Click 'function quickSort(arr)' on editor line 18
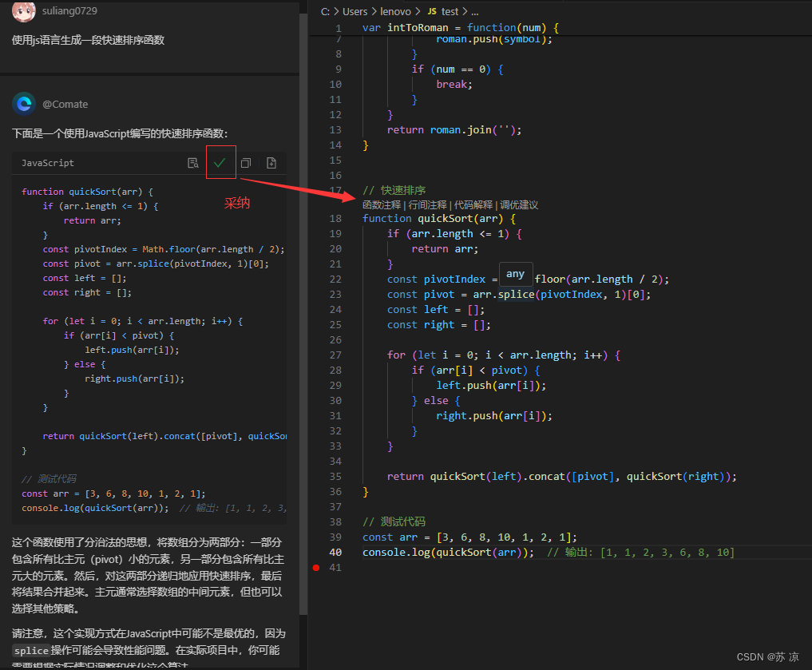This screenshot has height=670, width=812. pos(439,219)
